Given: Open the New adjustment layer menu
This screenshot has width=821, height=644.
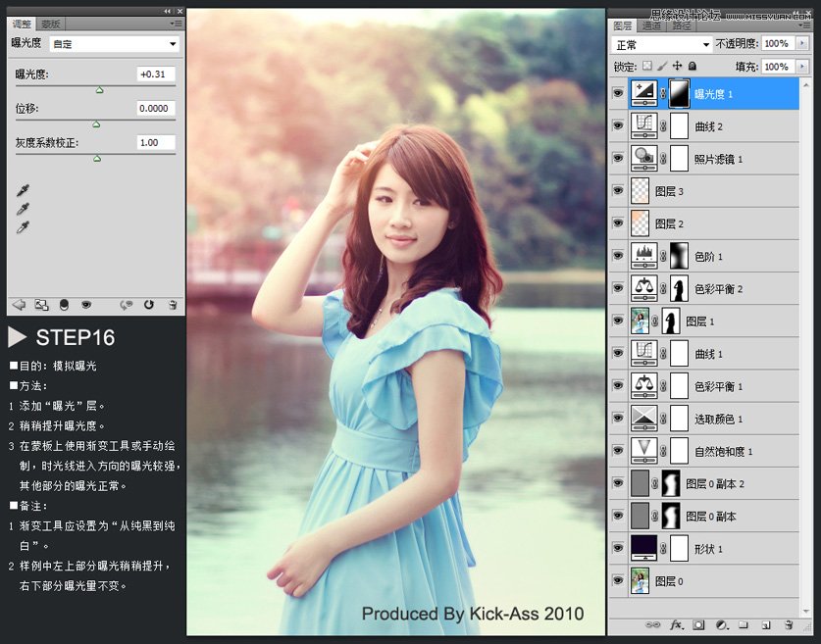Looking at the screenshot, I should [721, 625].
